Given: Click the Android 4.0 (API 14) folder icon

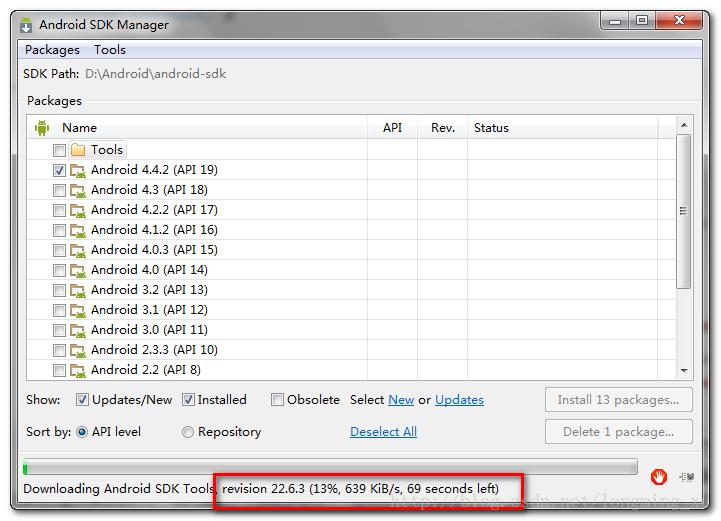Looking at the screenshot, I should (78, 270).
